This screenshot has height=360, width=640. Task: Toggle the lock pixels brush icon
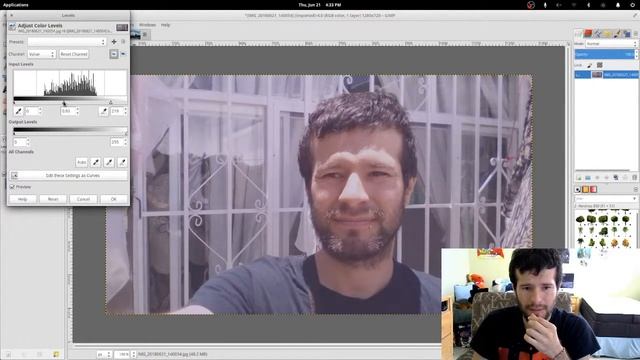pos(589,65)
